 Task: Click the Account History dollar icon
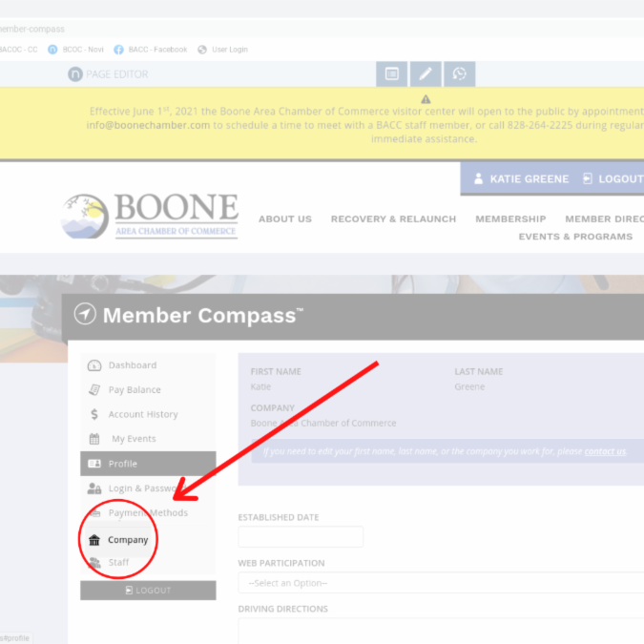click(94, 414)
